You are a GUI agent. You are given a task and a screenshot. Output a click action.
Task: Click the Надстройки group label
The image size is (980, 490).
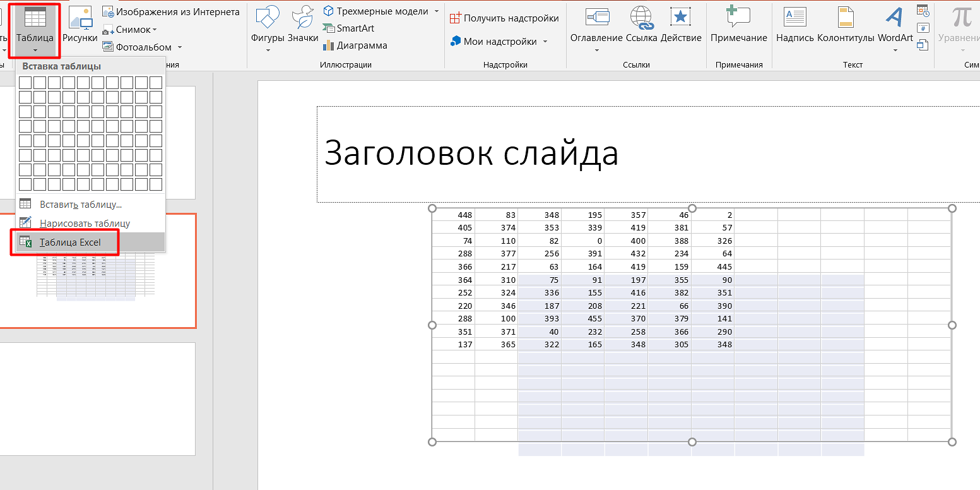point(505,65)
